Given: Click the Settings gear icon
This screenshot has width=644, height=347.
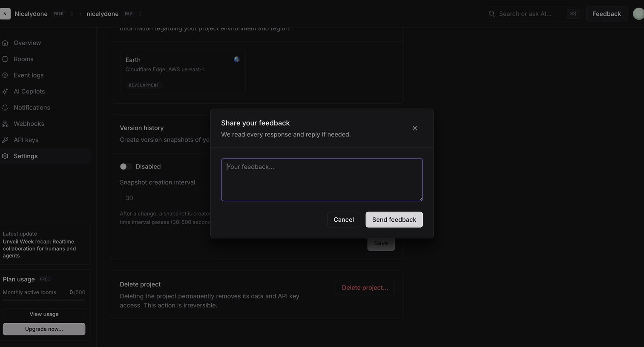Looking at the screenshot, I should coord(5,156).
